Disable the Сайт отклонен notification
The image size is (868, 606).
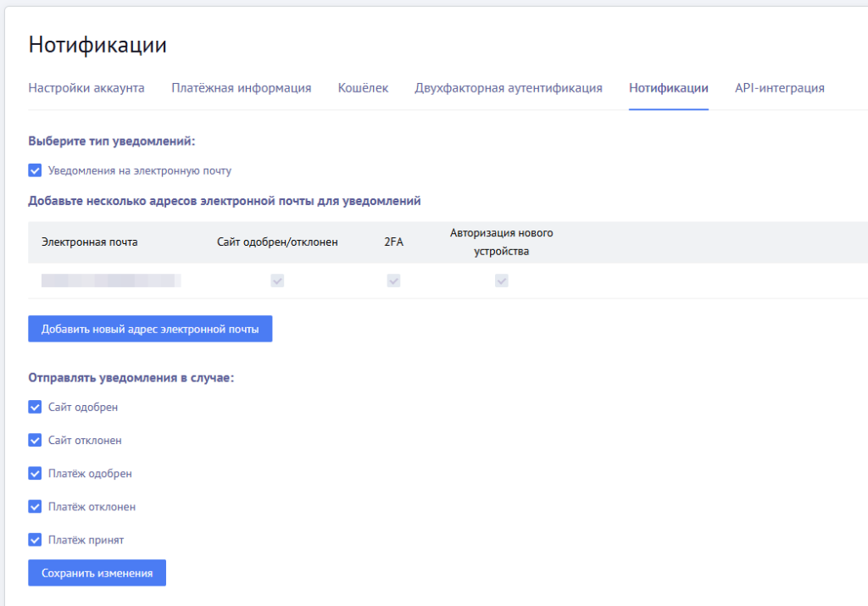point(35,440)
